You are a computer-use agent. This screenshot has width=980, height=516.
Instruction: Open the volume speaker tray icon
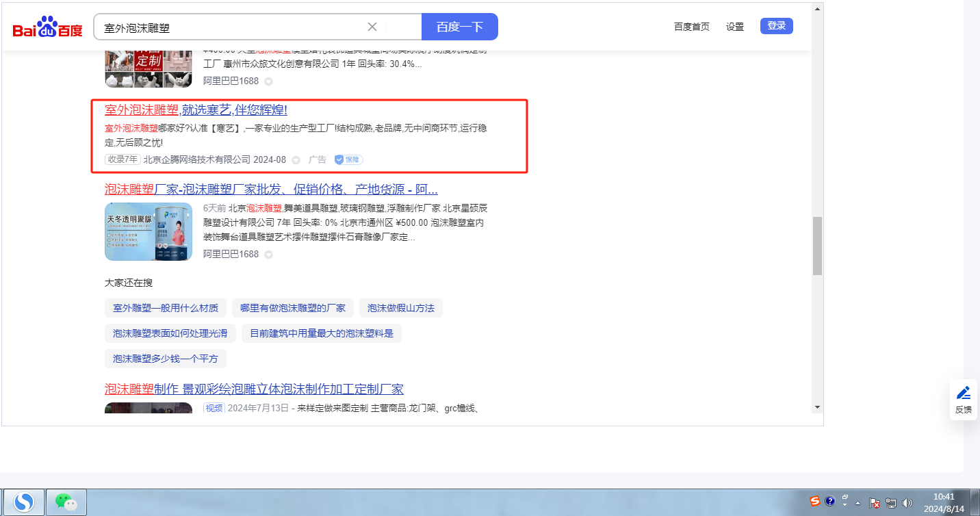(907, 503)
